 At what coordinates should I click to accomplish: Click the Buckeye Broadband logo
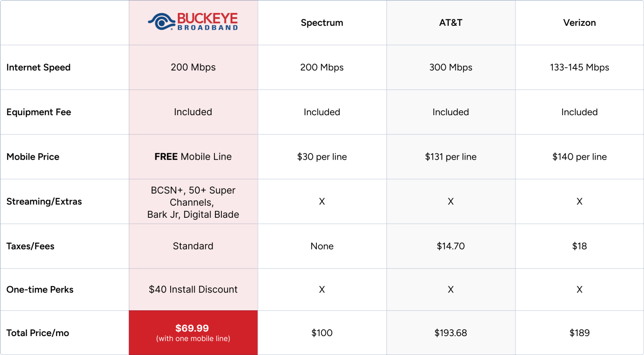tap(193, 22)
